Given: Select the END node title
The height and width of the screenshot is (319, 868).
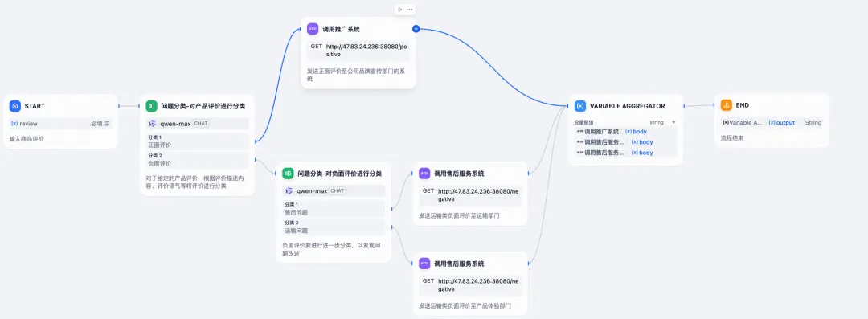Looking at the screenshot, I should pyautogui.click(x=743, y=105).
